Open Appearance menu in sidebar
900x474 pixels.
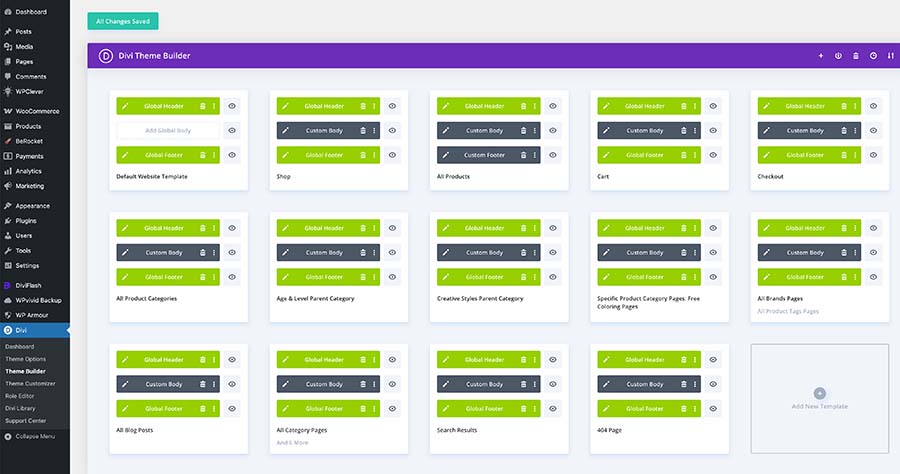[34, 205]
